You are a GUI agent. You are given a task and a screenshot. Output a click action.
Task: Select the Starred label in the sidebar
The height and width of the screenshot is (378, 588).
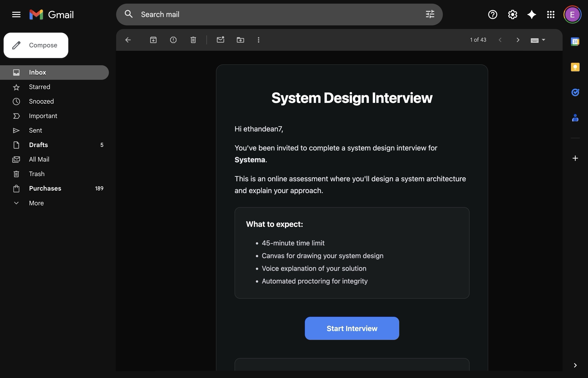39,87
